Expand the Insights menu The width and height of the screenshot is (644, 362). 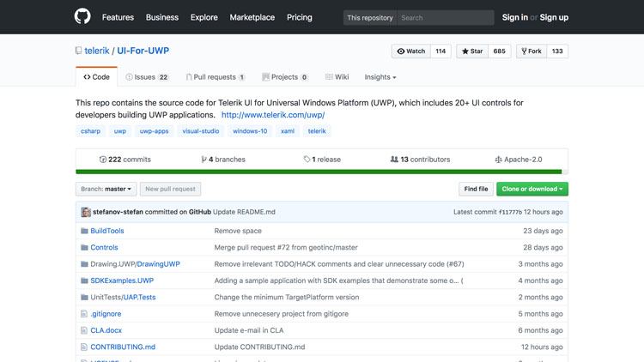(380, 76)
